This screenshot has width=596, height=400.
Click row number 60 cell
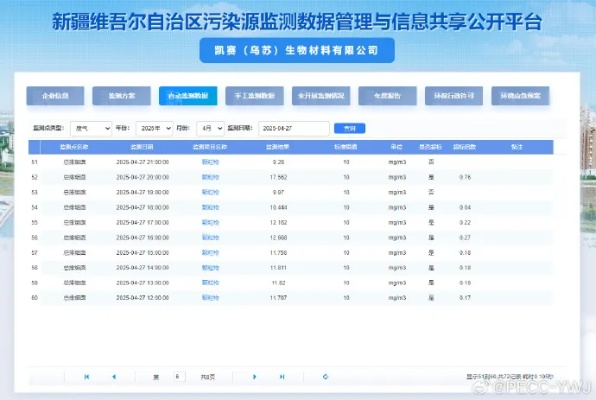35,298
